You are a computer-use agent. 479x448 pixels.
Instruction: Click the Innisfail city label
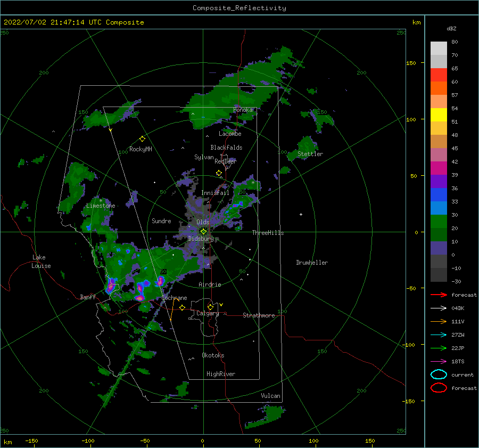pos(215,193)
